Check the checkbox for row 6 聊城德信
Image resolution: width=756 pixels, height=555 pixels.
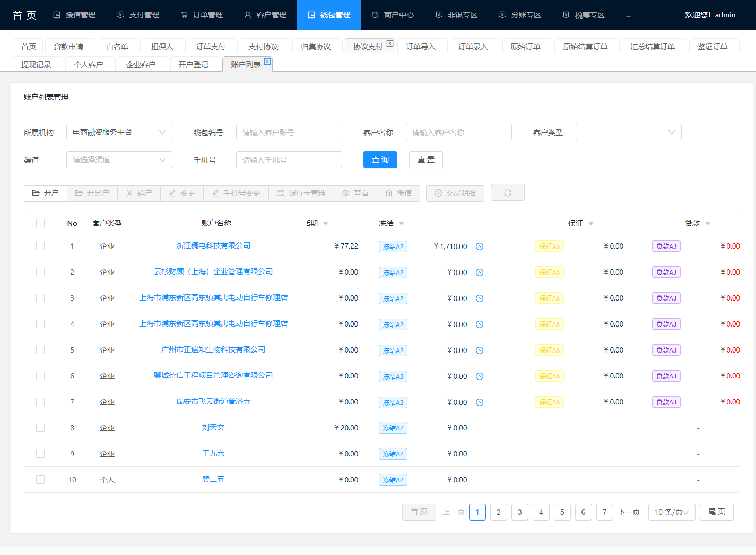click(40, 376)
